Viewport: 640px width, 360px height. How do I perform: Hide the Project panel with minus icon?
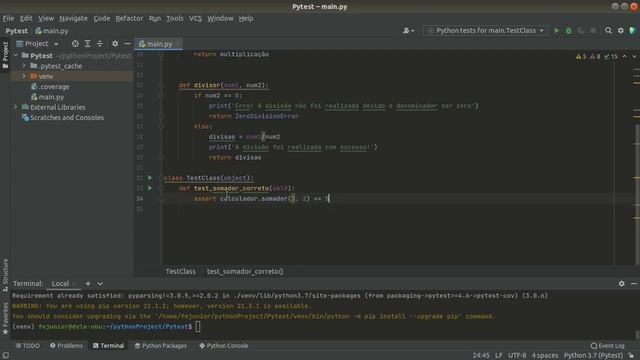click(127, 44)
